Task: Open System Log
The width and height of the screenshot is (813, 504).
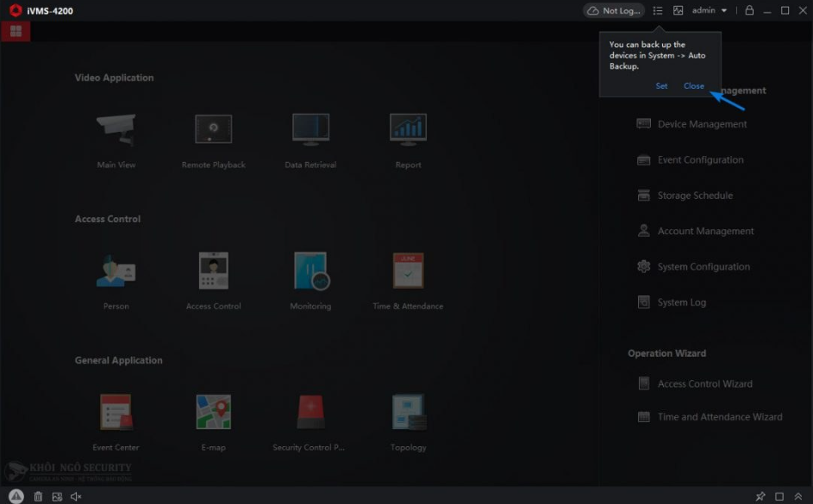Action: 672,302
